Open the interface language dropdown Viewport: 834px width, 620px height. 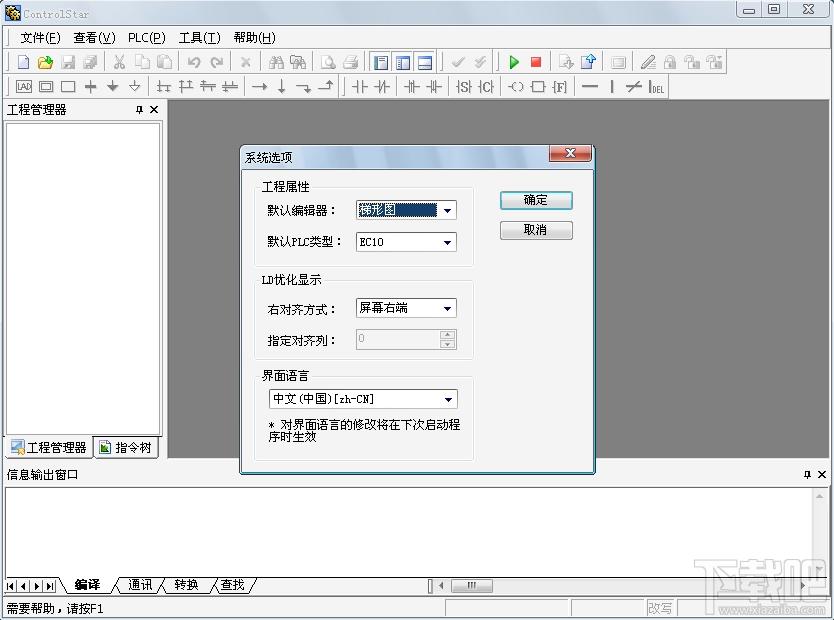coord(448,399)
